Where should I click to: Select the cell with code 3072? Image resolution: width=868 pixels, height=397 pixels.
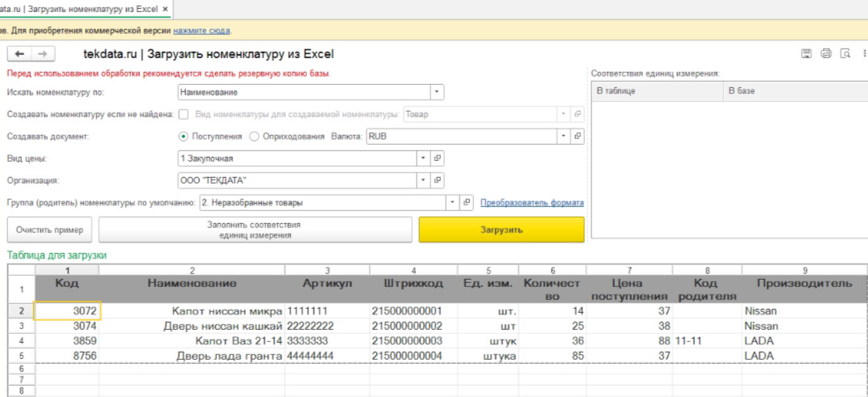pos(67,310)
